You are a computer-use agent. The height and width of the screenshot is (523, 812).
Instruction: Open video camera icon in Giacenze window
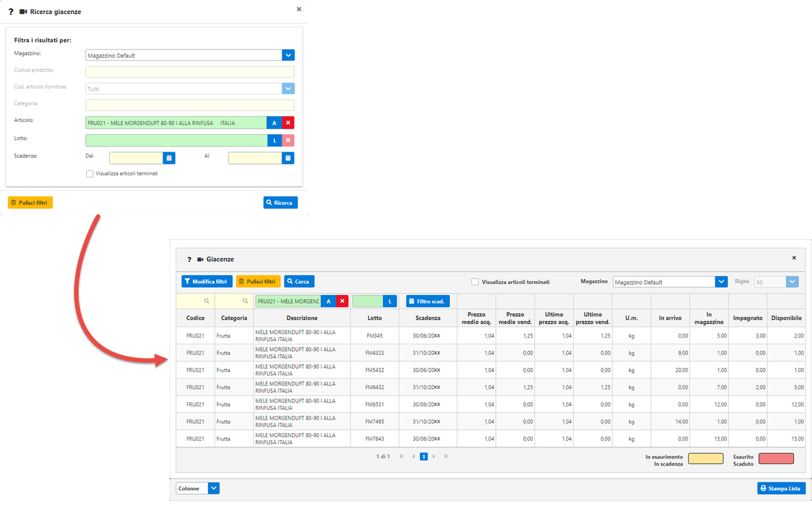200,259
